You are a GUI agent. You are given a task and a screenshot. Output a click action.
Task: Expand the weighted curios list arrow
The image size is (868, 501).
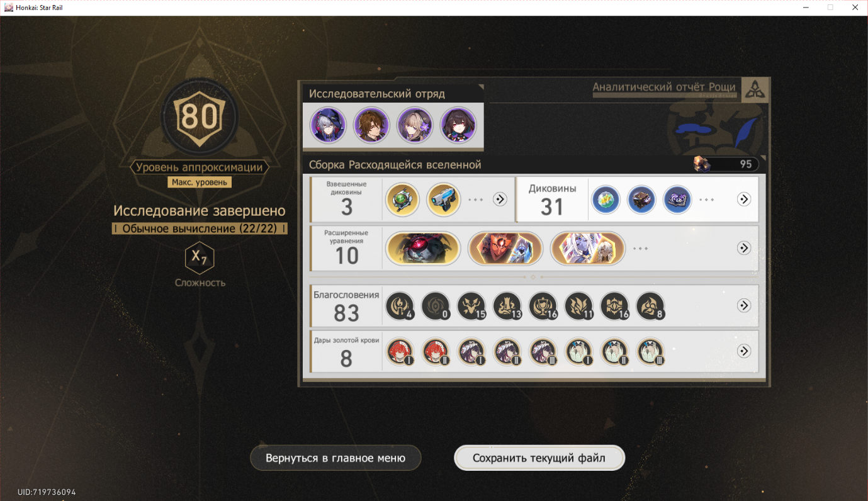(x=500, y=200)
